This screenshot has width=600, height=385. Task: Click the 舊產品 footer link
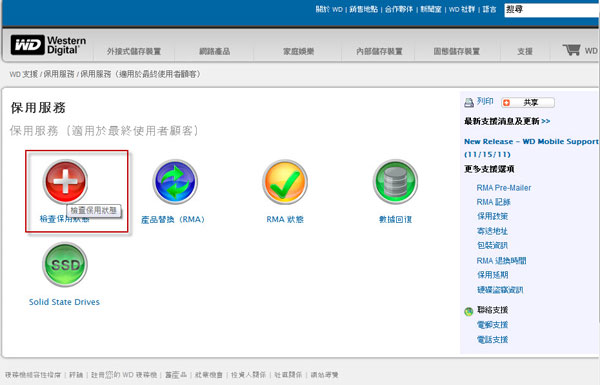[176, 375]
